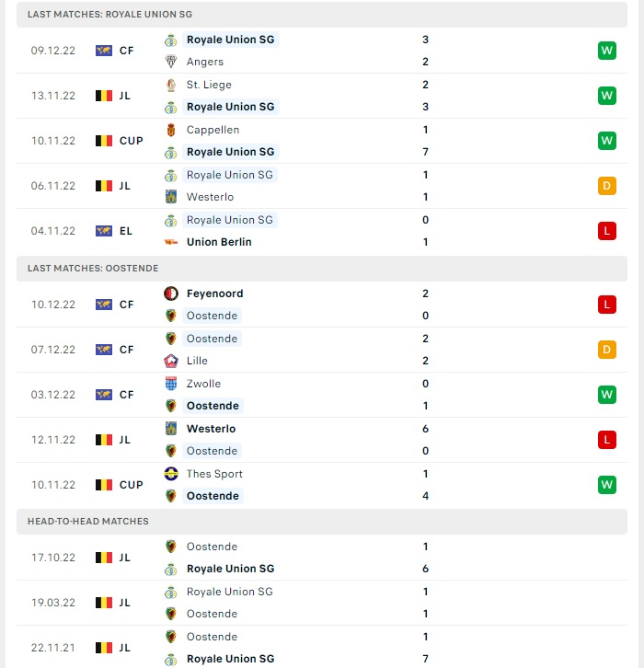This screenshot has width=644, height=668.
Task: Click the W badge for Angers match
Action: point(607,51)
